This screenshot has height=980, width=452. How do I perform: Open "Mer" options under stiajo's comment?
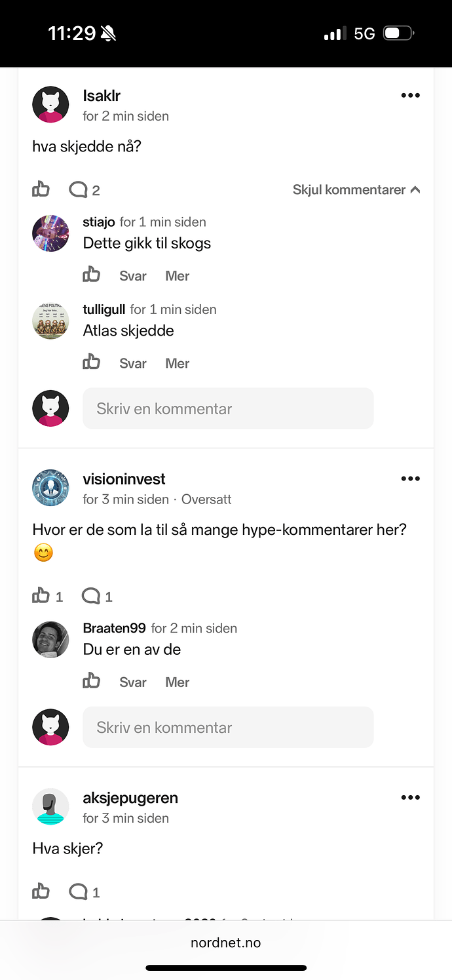pyautogui.click(x=177, y=276)
